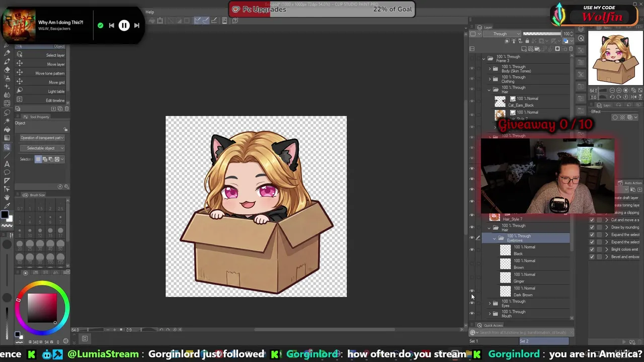Select the Eraser tool
Screen dimensions: 644x362
(x=7, y=70)
